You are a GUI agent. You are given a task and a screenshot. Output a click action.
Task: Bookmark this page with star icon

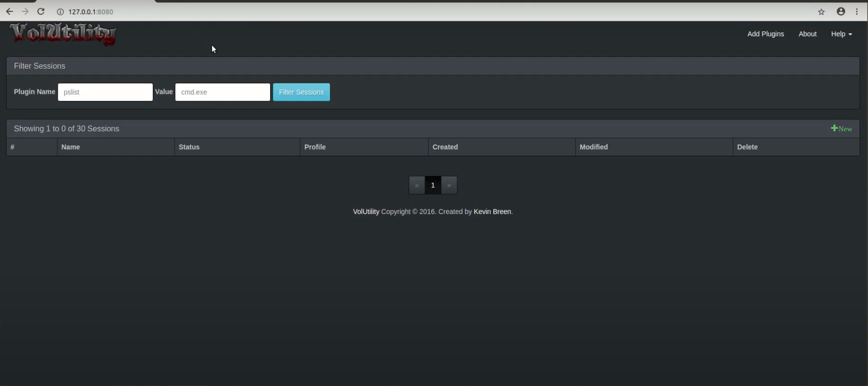tap(821, 12)
